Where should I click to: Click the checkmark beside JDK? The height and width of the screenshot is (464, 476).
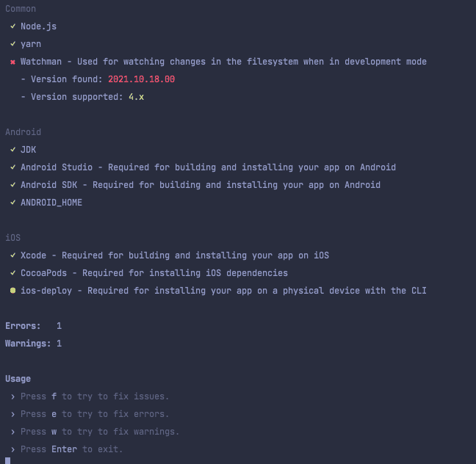(13, 150)
